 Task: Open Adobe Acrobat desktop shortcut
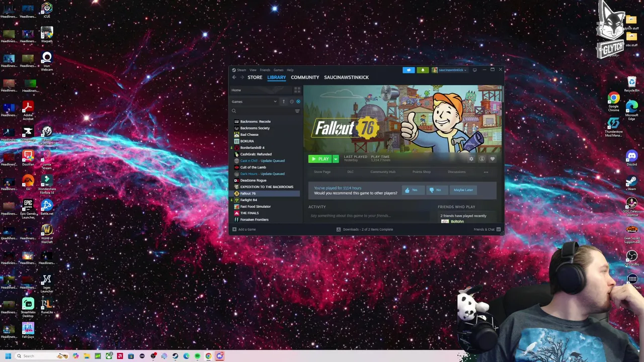28,110
